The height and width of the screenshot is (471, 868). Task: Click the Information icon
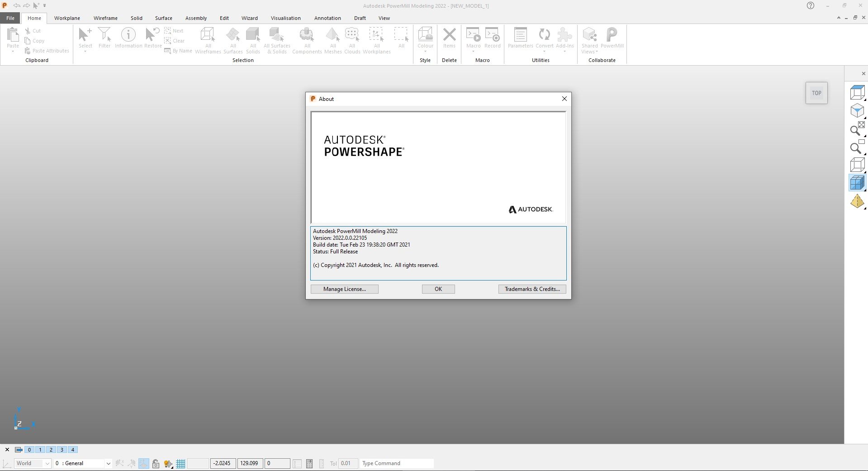128,35
